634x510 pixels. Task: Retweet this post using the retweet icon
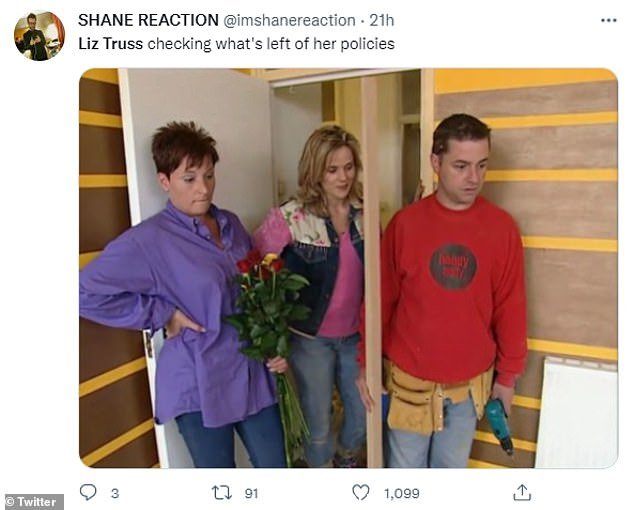pyautogui.click(x=222, y=493)
